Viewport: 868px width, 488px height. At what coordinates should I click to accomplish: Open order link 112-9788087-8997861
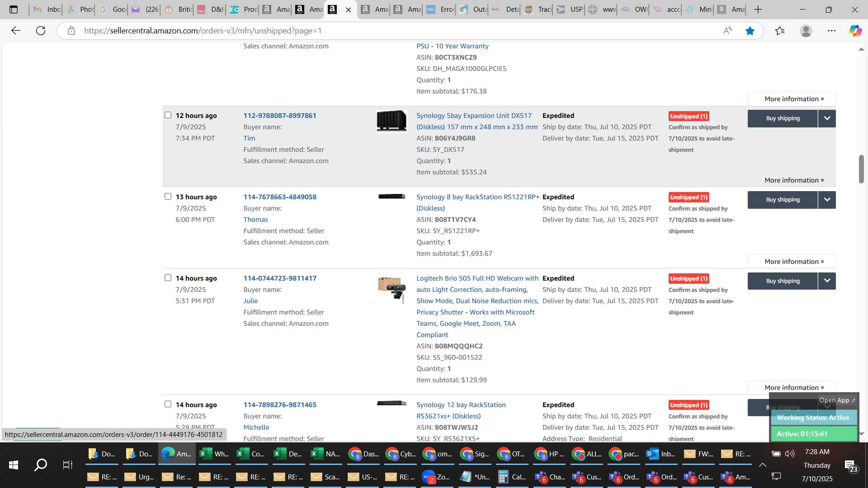280,116
